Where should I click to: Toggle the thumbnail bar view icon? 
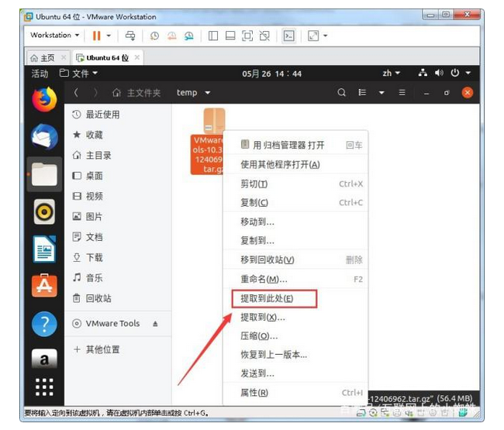(230, 36)
